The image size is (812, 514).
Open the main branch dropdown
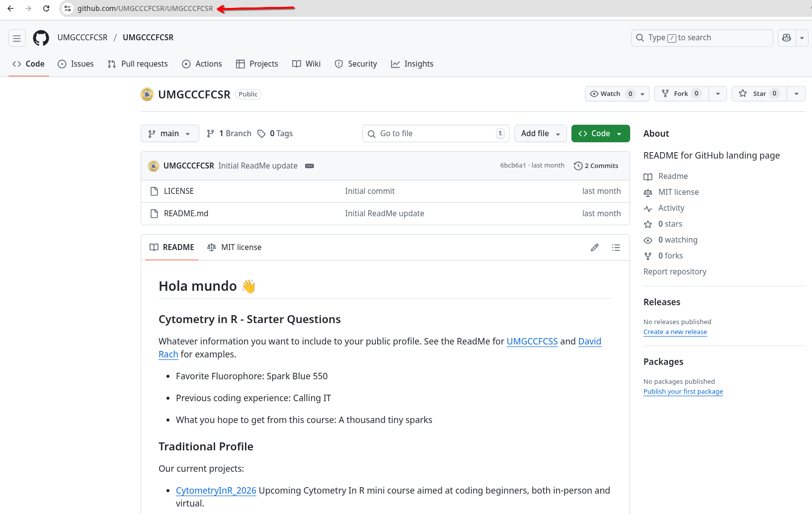(169, 134)
